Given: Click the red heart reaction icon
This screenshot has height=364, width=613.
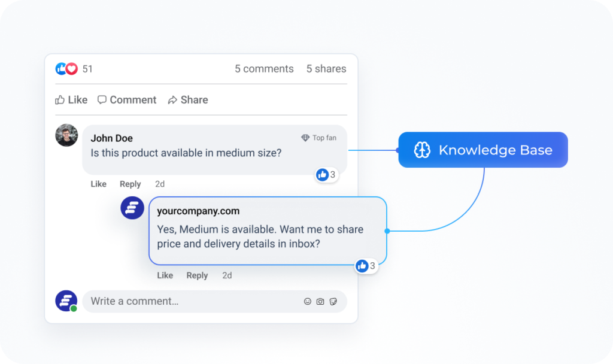Looking at the screenshot, I should click(72, 69).
